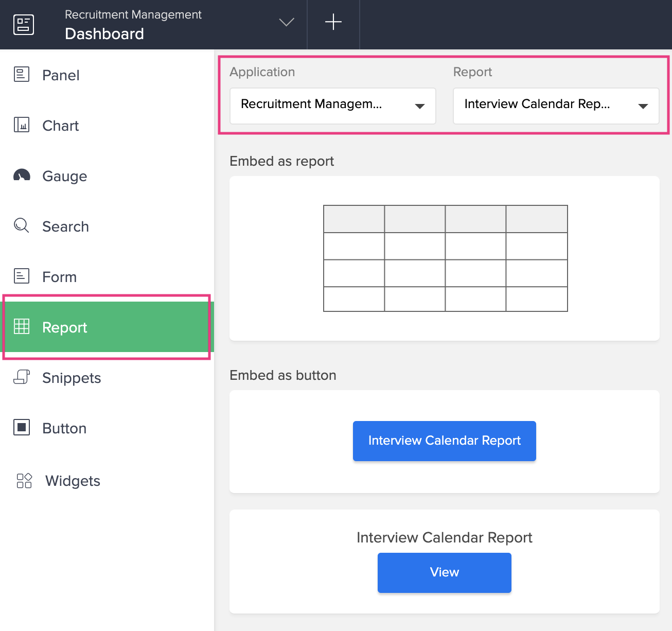Viewport: 672px width, 631px height.
Task: Click the dashboard page icon in header
Action: click(x=24, y=25)
